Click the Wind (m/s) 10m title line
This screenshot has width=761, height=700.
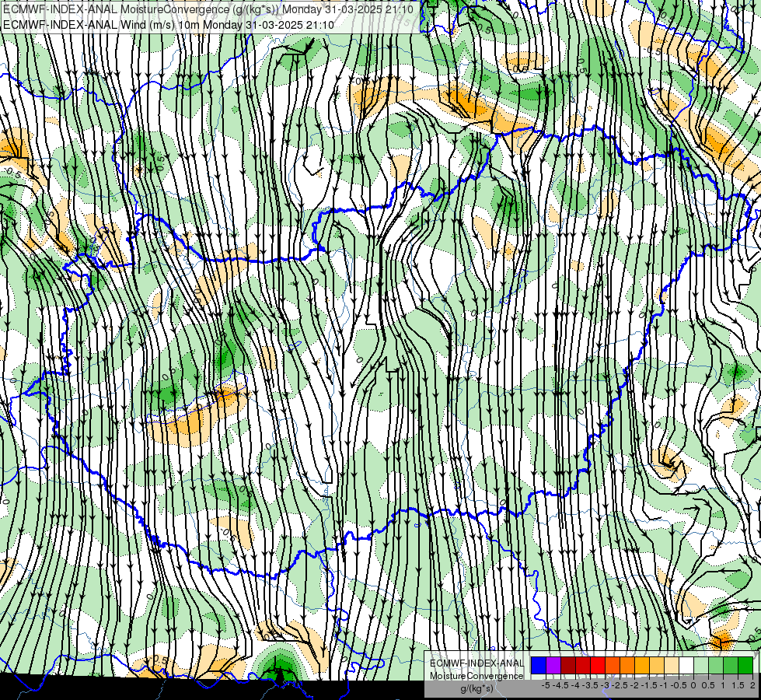coord(169,24)
